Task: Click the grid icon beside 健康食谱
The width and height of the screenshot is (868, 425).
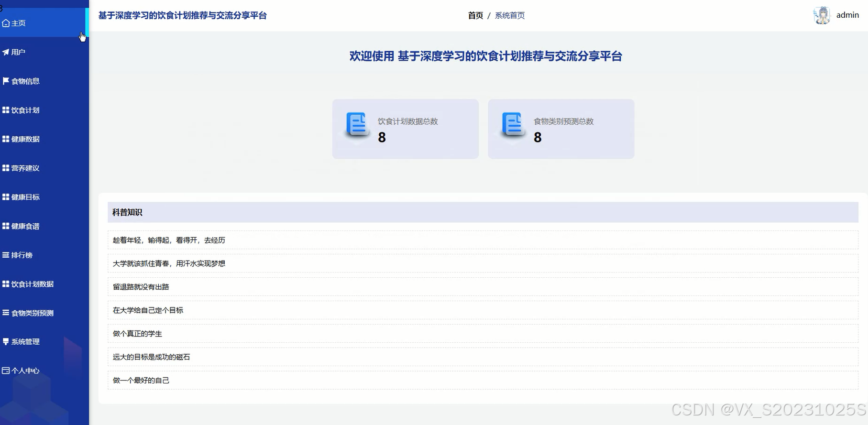Action: [x=6, y=226]
